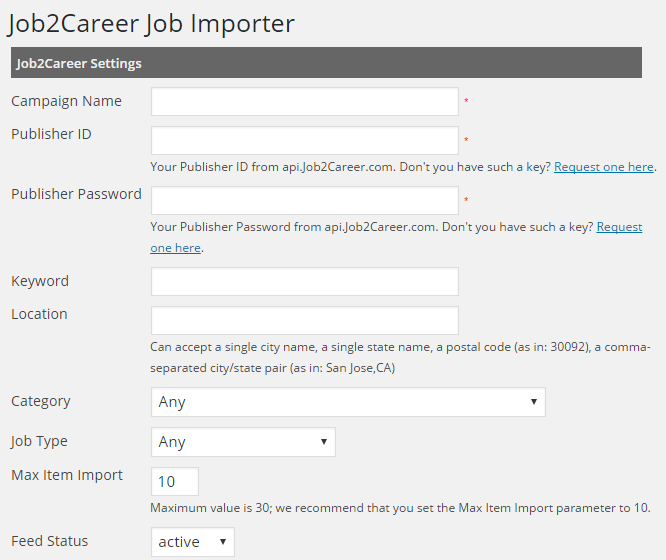Click the Publisher ID label
This screenshot has width=666, height=560.
pos(51,134)
